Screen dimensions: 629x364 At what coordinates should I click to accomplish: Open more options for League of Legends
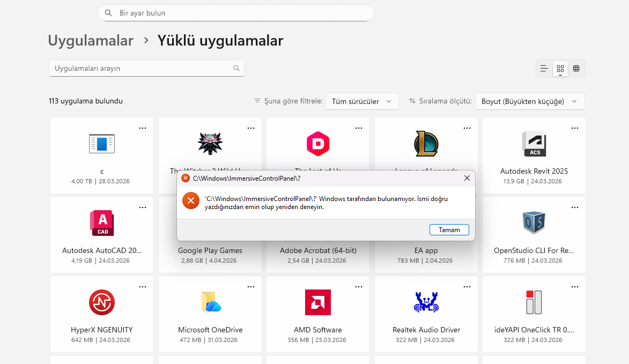pos(467,128)
